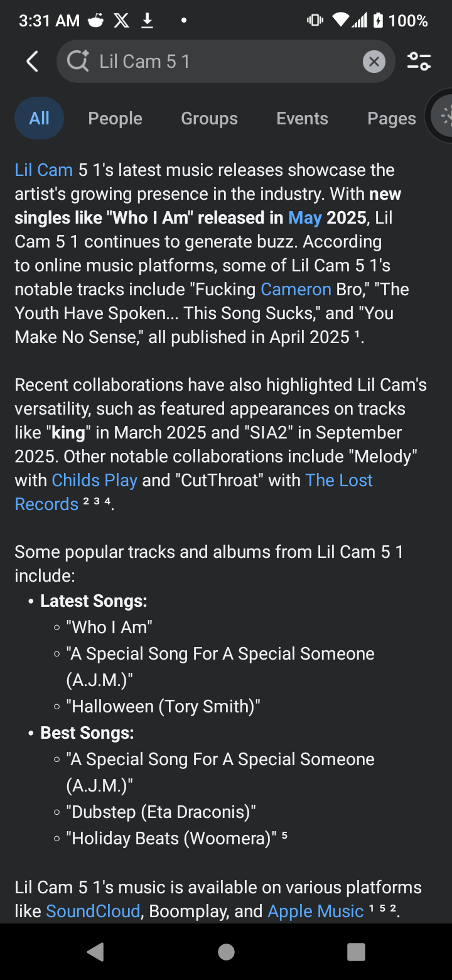Switch to the Events tab
The image size is (452, 980).
(x=302, y=118)
